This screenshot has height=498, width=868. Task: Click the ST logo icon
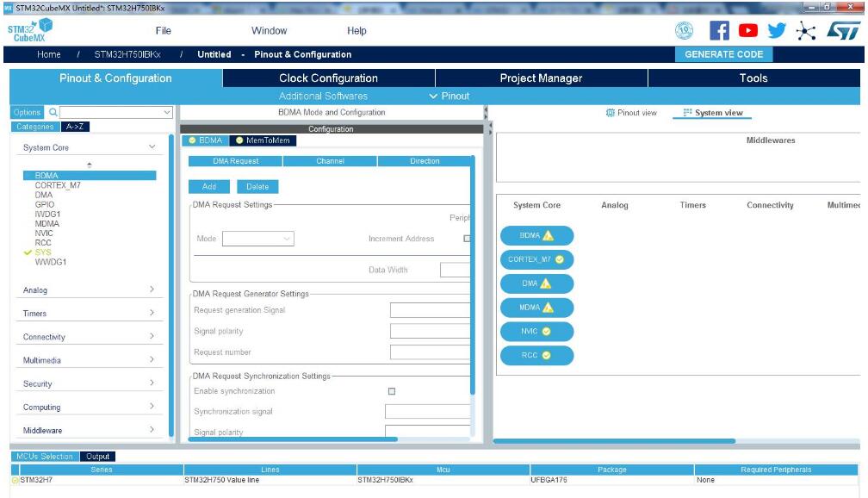tap(844, 30)
